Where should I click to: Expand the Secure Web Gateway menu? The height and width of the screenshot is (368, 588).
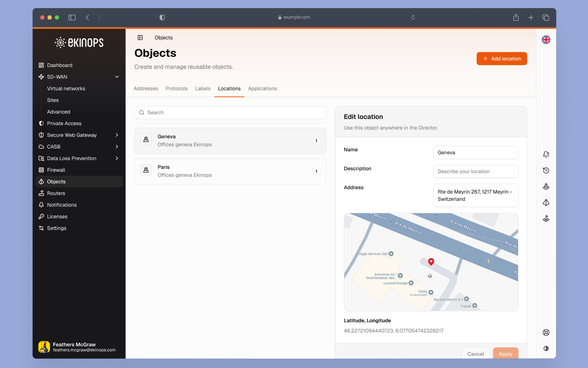[117, 135]
